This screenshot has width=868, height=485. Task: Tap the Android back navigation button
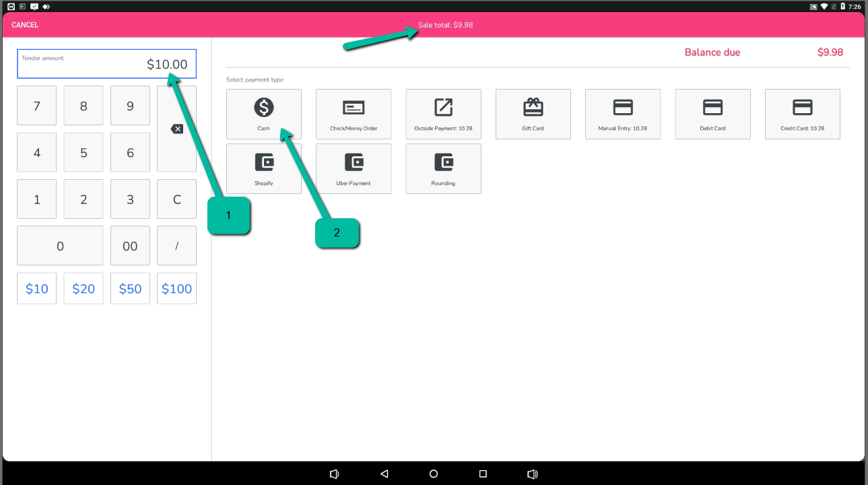[x=384, y=474]
